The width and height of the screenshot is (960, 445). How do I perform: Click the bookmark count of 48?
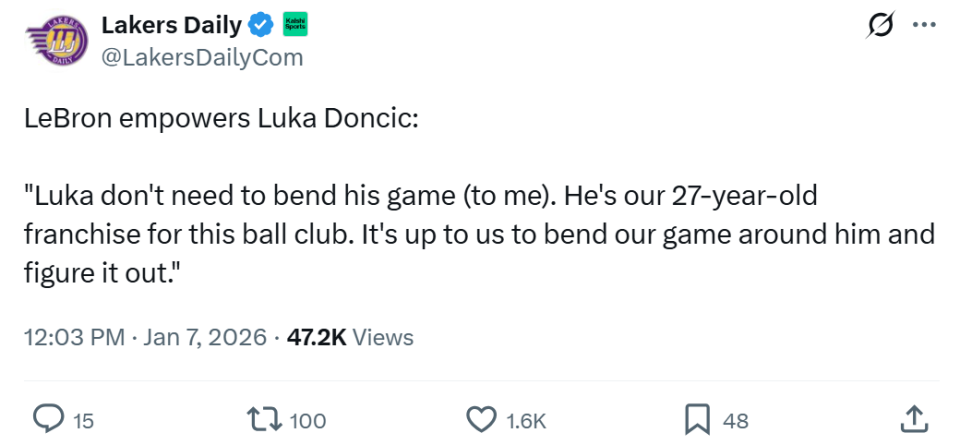tap(736, 421)
